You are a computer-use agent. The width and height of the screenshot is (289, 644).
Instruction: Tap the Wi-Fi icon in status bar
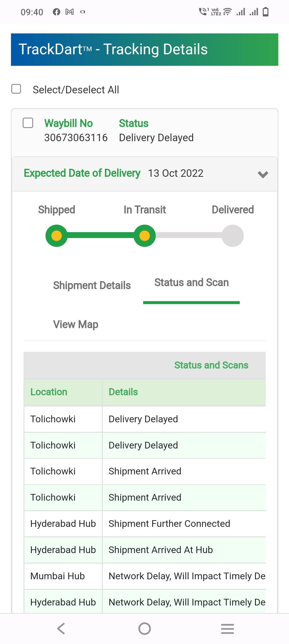click(x=227, y=12)
